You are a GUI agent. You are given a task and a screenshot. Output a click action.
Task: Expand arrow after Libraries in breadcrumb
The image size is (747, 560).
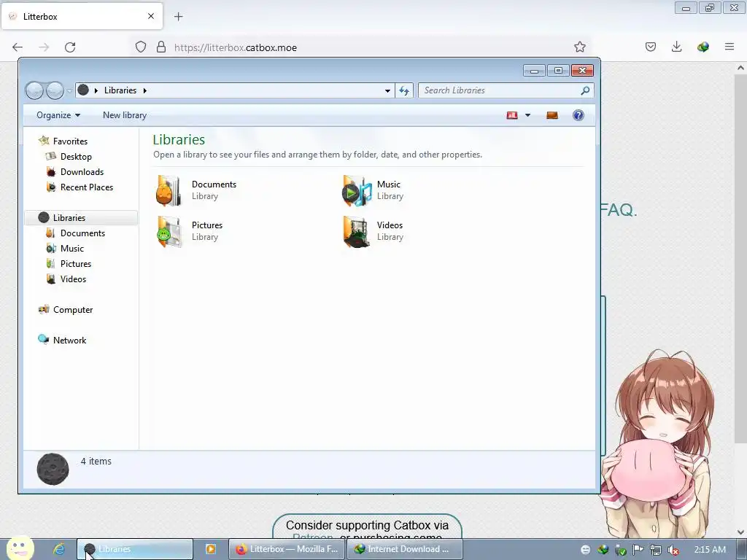145,90
